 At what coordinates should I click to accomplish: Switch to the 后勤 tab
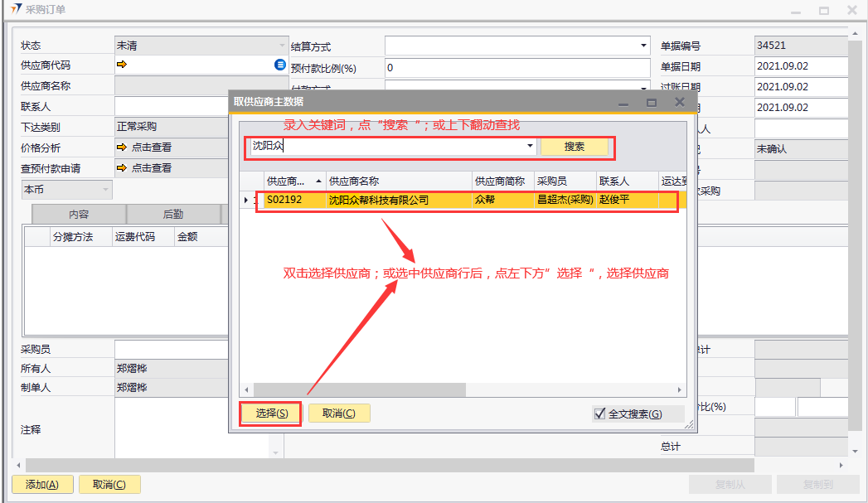(173, 214)
